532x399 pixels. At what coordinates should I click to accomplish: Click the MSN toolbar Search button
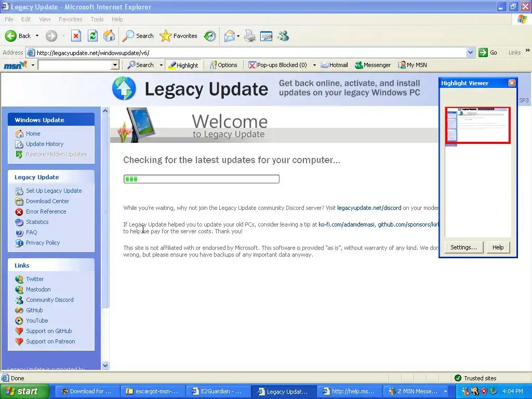(140, 65)
